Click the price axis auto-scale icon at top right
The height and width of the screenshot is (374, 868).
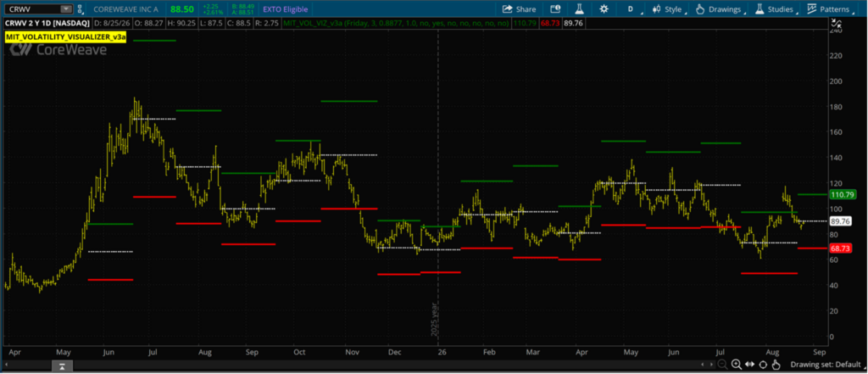coord(837,23)
